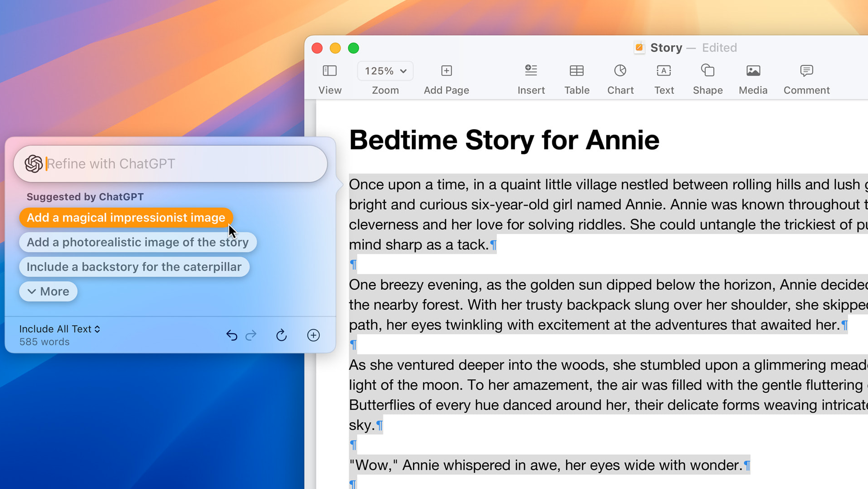Open the Media browser icon

[x=753, y=71]
